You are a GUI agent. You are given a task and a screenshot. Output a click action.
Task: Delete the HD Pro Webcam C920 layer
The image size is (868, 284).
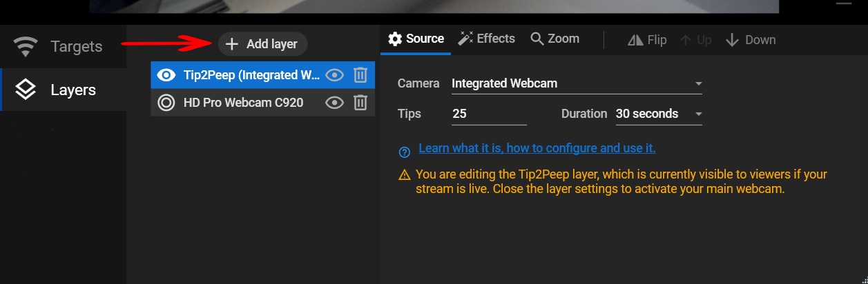[360, 103]
